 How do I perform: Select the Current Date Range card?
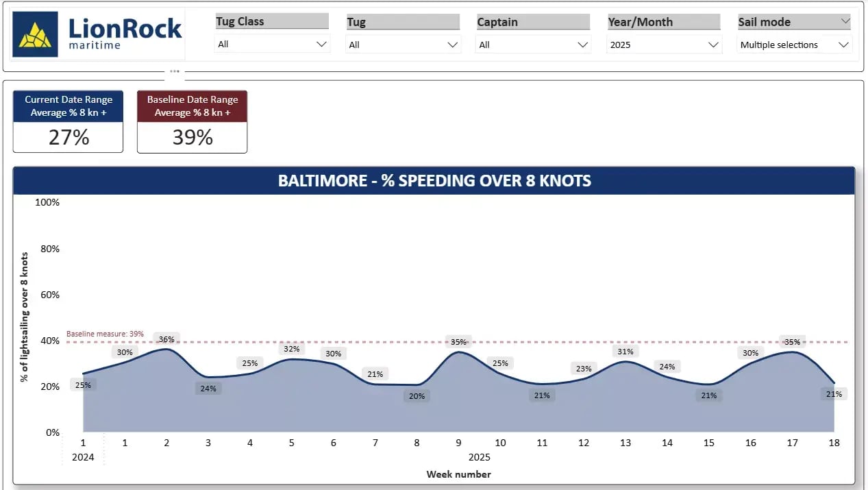[x=69, y=121]
